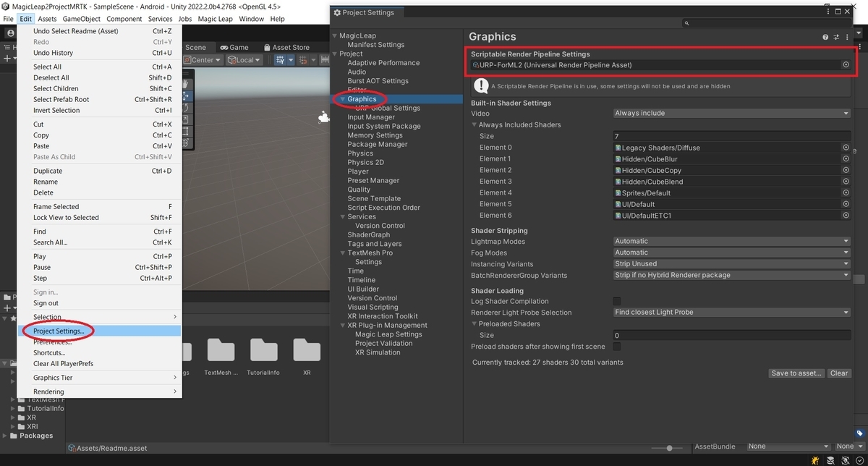Select the Rect tool in Scene toolbar

(187, 131)
